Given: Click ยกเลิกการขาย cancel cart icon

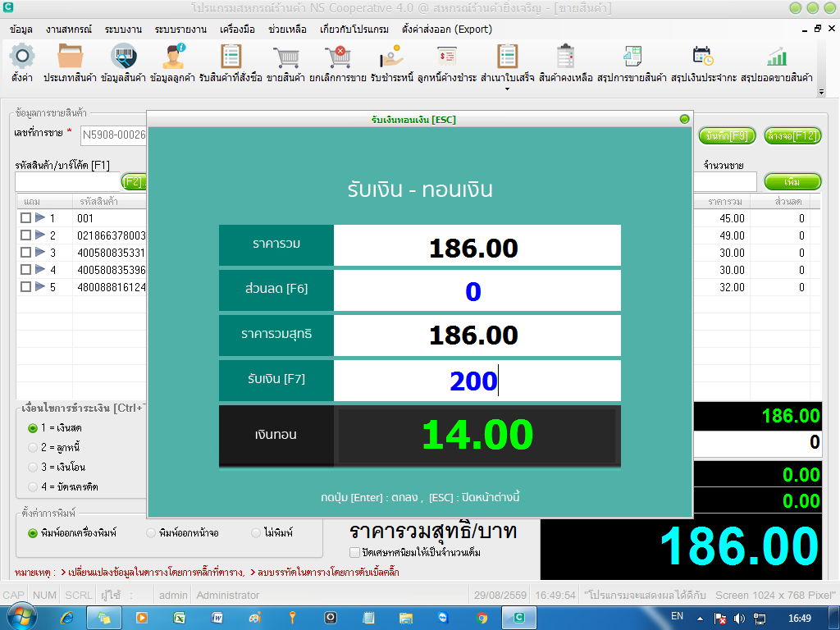Looking at the screenshot, I should (337, 57).
